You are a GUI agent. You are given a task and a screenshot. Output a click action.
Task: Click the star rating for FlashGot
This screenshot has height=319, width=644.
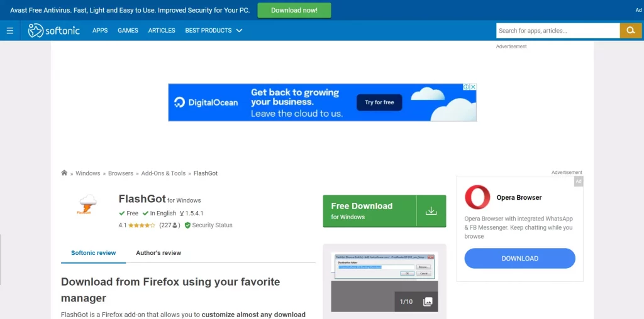click(x=142, y=225)
